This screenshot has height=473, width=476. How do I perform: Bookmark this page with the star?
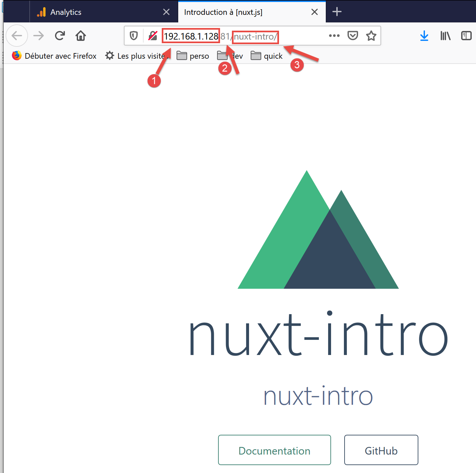point(371,36)
